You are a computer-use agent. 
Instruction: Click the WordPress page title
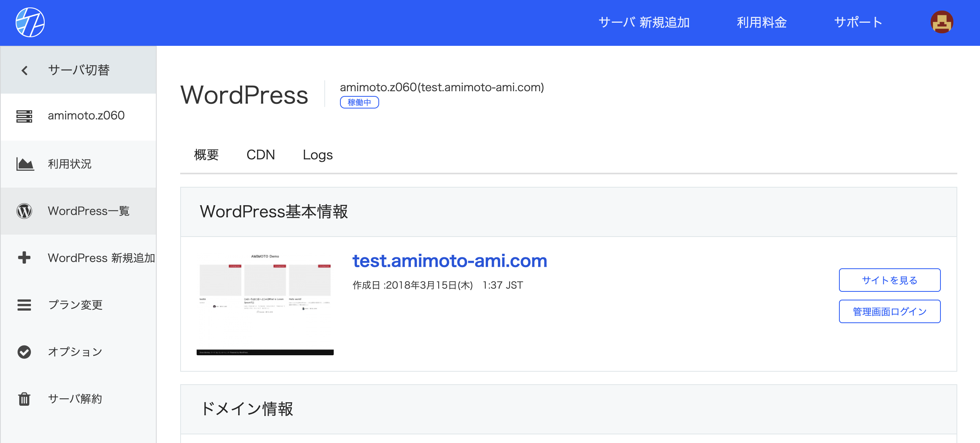click(x=244, y=95)
